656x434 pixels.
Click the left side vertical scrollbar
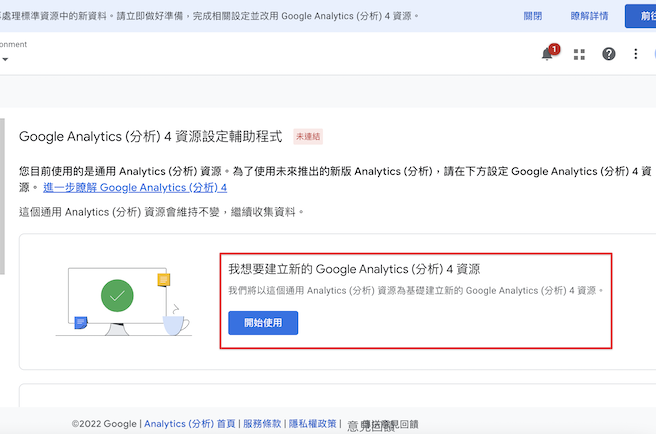click(x=2, y=196)
